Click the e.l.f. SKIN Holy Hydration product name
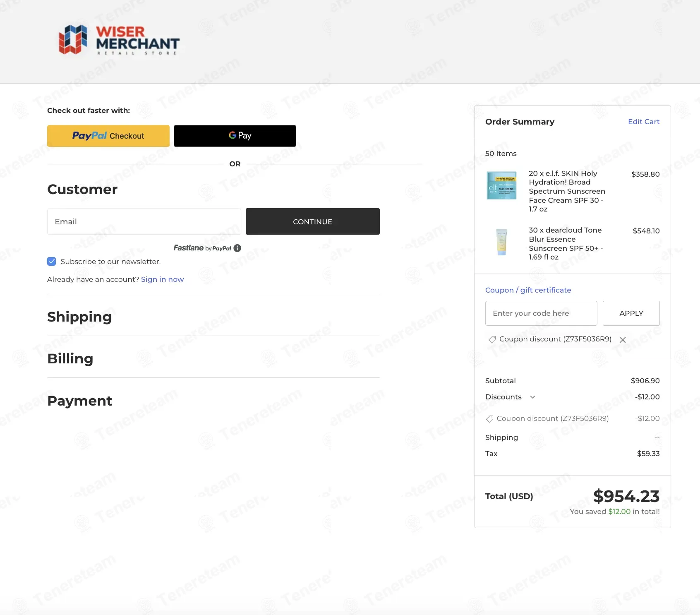700x615 pixels. [567, 191]
